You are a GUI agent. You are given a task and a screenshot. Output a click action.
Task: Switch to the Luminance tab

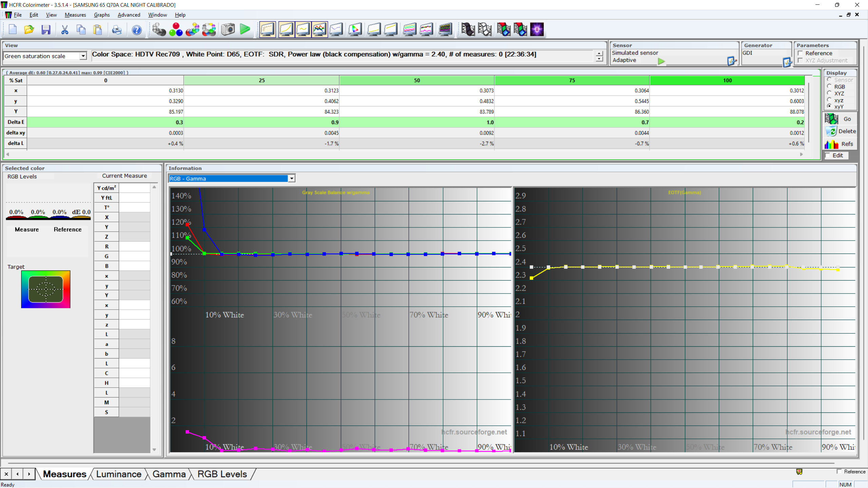pyautogui.click(x=119, y=474)
